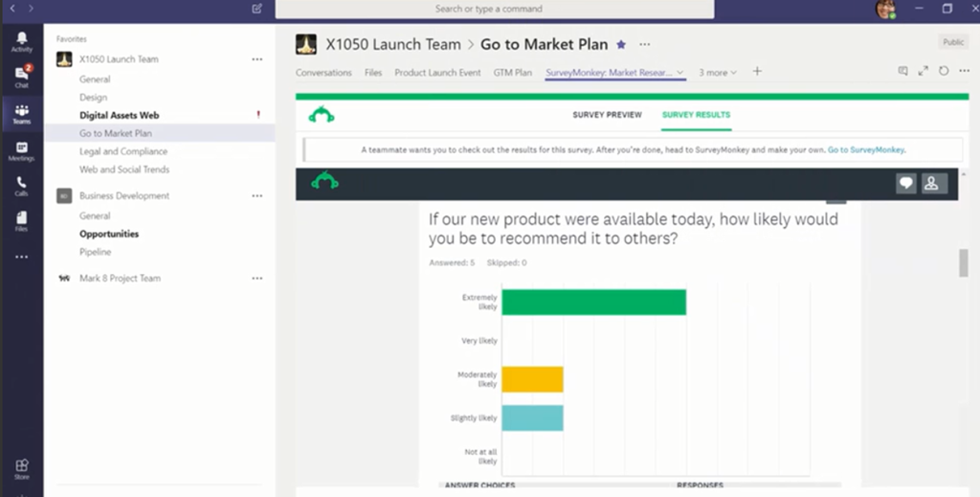Reload the SurveyMonkey tab
The image size is (980, 497).
coord(944,72)
